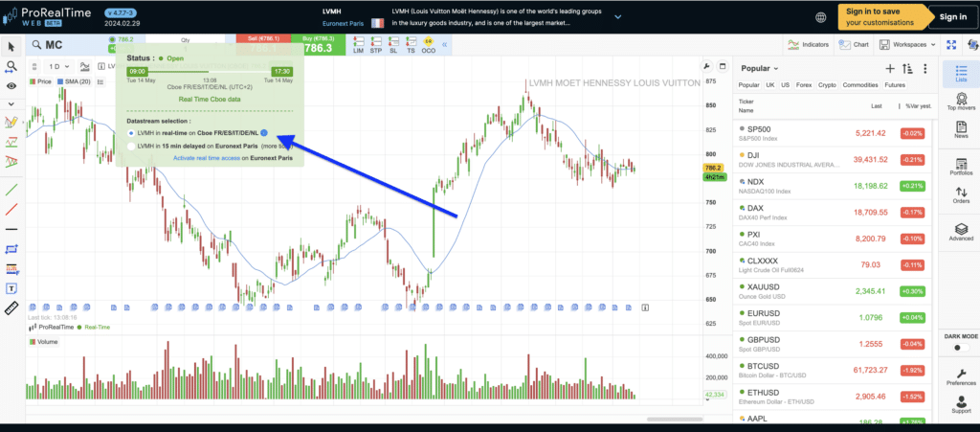This screenshot has width=980, height=432.
Task: Select the UK list tab
Action: [x=770, y=85]
